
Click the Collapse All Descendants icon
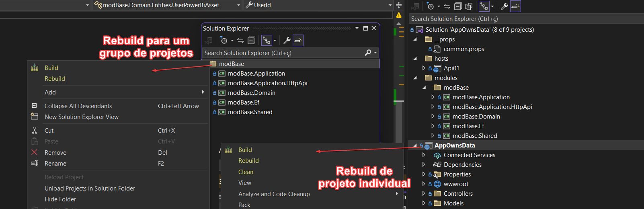[x=35, y=106]
